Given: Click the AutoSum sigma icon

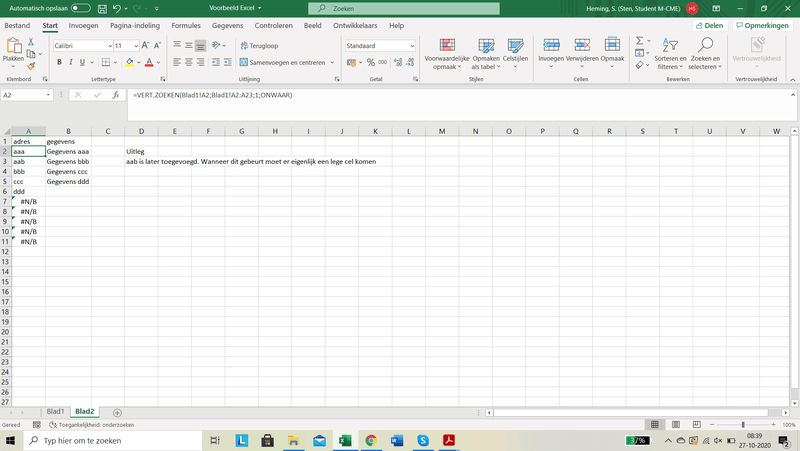Looking at the screenshot, I should tap(640, 41).
